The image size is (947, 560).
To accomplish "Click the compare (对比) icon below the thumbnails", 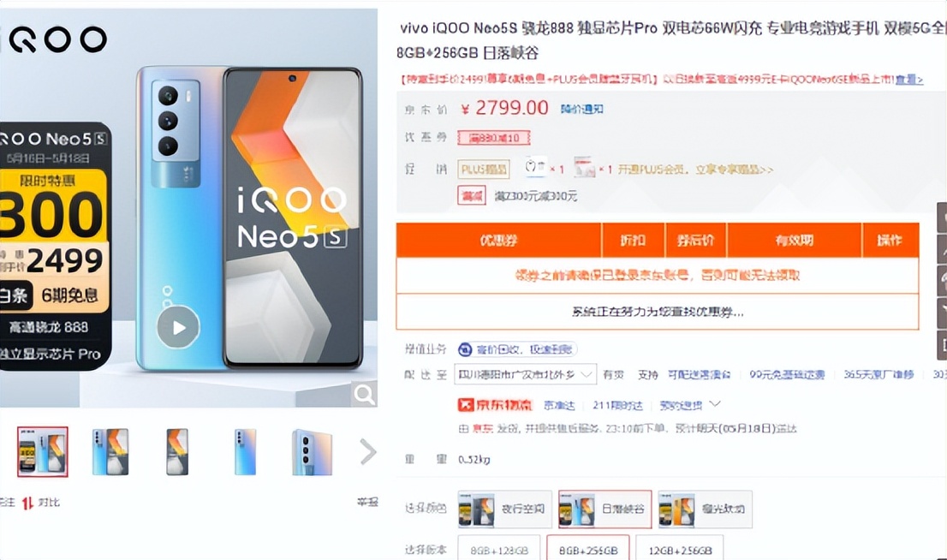I will pyautogui.click(x=27, y=503).
